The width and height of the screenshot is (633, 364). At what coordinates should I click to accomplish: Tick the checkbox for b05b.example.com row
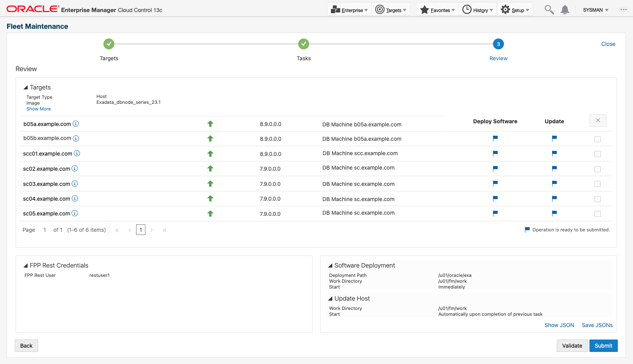pyautogui.click(x=598, y=139)
